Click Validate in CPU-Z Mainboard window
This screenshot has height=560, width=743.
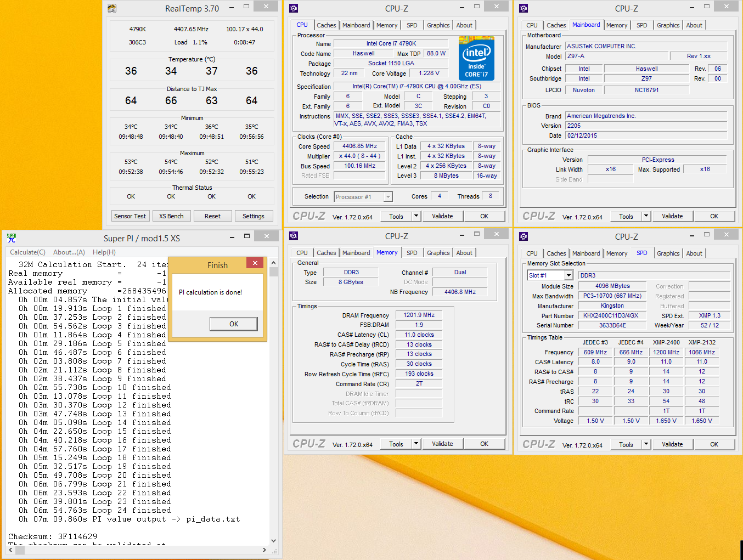672,216
